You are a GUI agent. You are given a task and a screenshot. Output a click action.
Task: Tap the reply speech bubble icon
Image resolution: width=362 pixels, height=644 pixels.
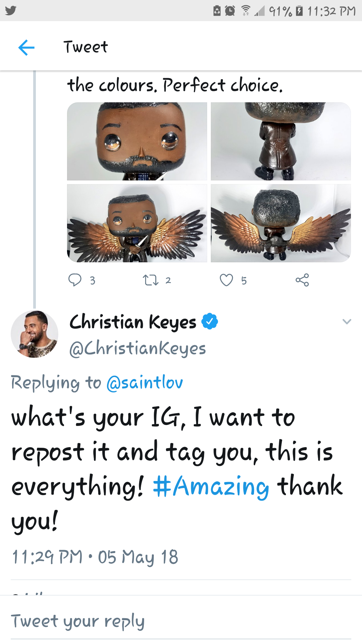pos(75,280)
